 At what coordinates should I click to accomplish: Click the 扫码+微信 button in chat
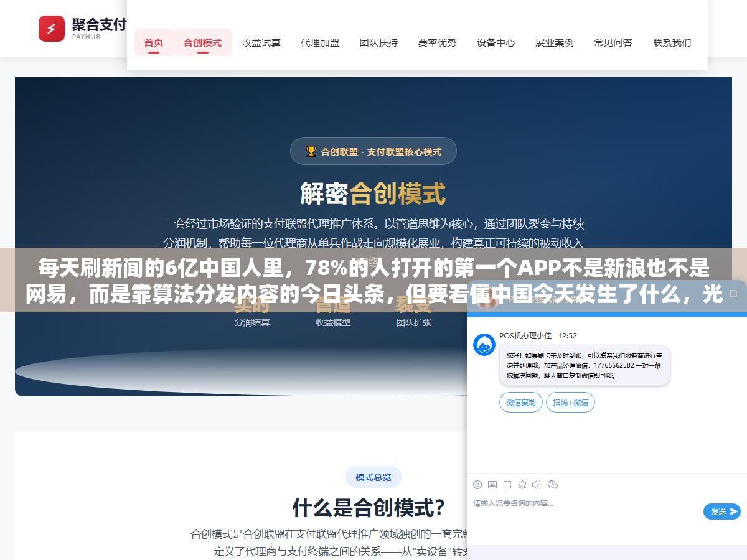(570, 403)
